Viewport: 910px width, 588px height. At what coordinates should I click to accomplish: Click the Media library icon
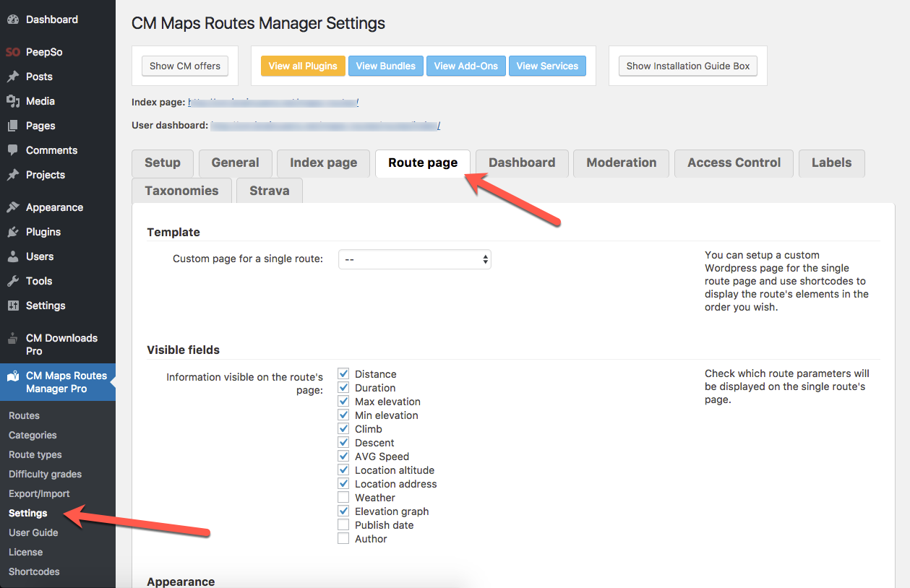click(13, 101)
